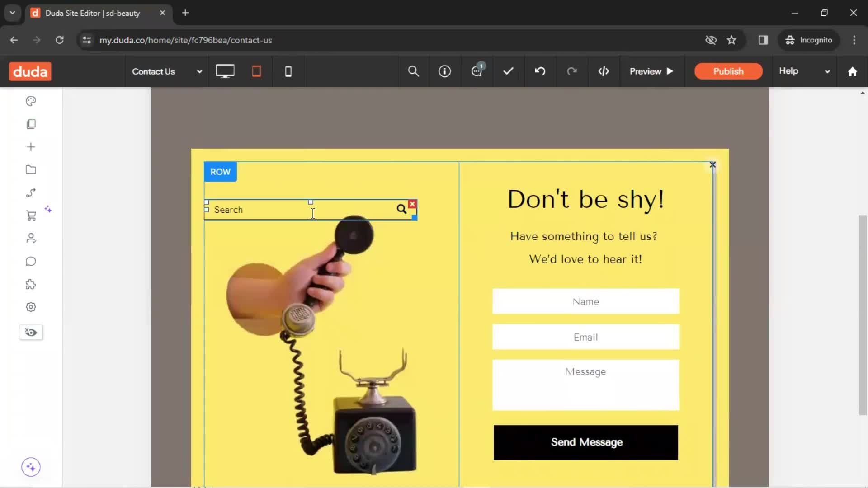The image size is (868, 488).
Task: Open the Design theme palette panel
Action: coord(31,101)
